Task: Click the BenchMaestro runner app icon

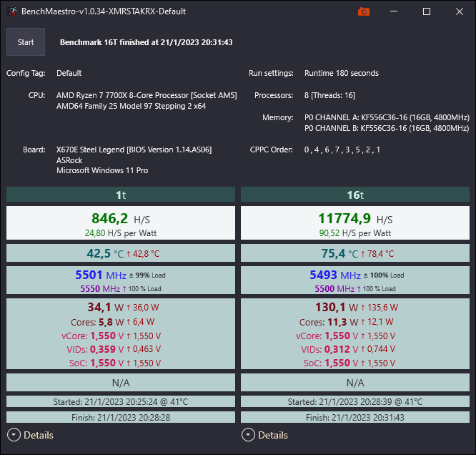Action: (x=12, y=11)
